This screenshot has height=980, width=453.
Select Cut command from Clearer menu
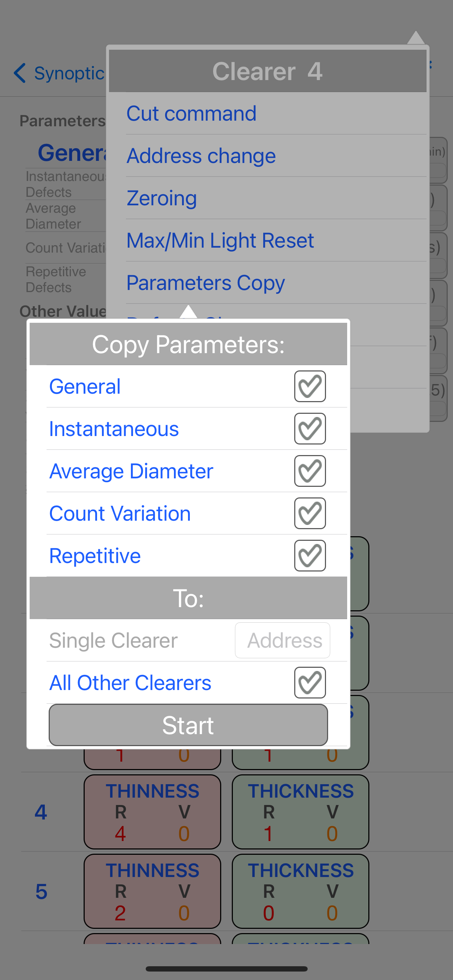coord(191,113)
